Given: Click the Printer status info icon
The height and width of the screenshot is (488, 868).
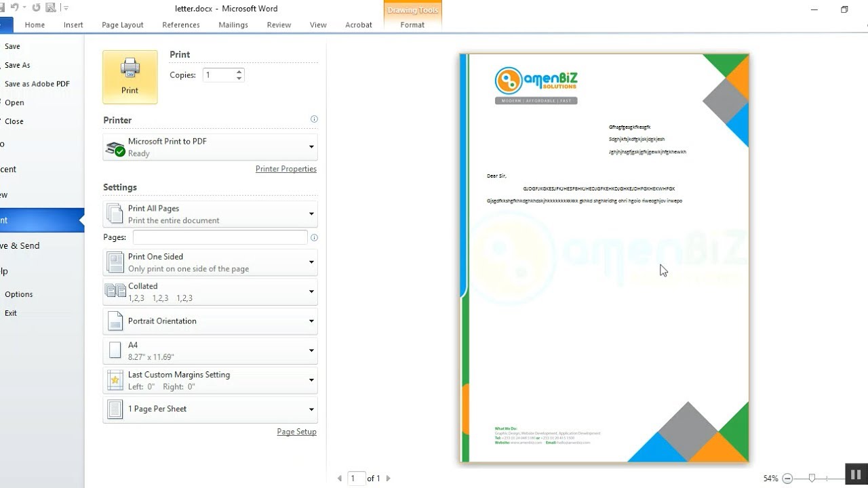Looking at the screenshot, I should tap(314, 119).
